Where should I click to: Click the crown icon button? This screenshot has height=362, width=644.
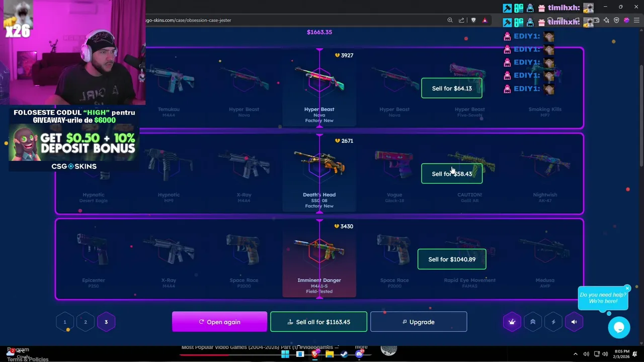(x=512, y=322)
